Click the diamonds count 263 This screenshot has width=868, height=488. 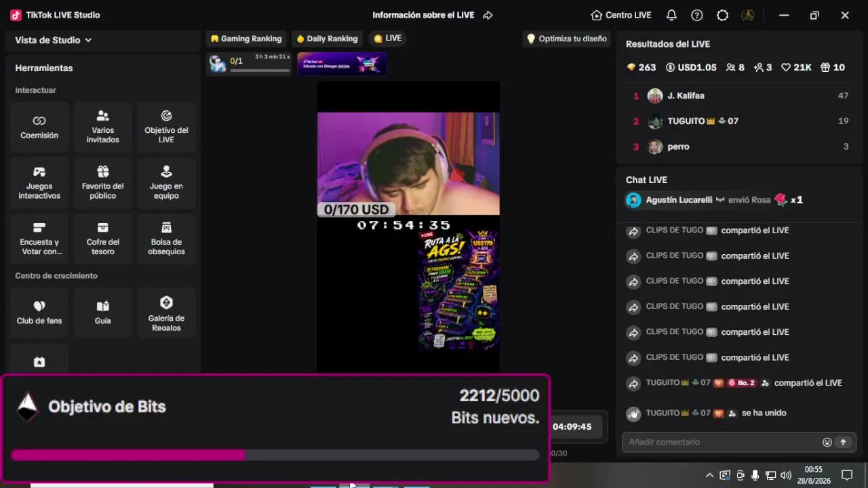pyautogui.click(x=641, y=67)
